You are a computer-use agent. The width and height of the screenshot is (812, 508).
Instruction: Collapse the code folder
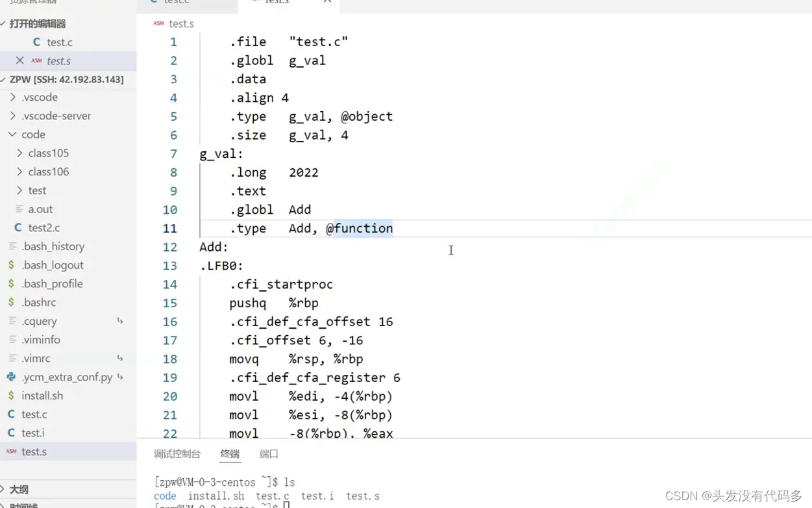(x=12, y=134)
